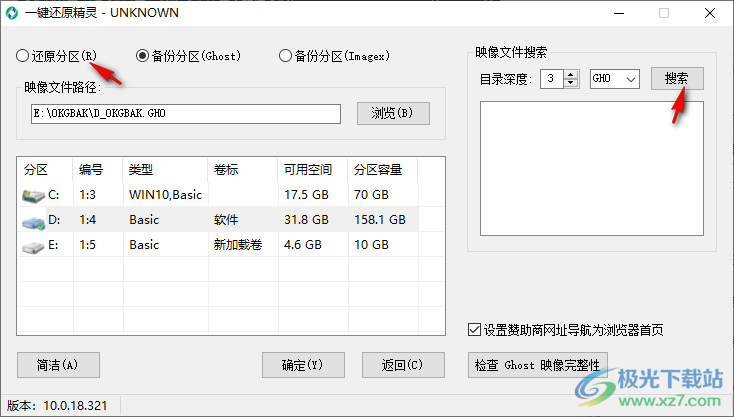734x417 pixels.
Task: Click the 1:4 partition number cell
Action: tap(88, 219)
